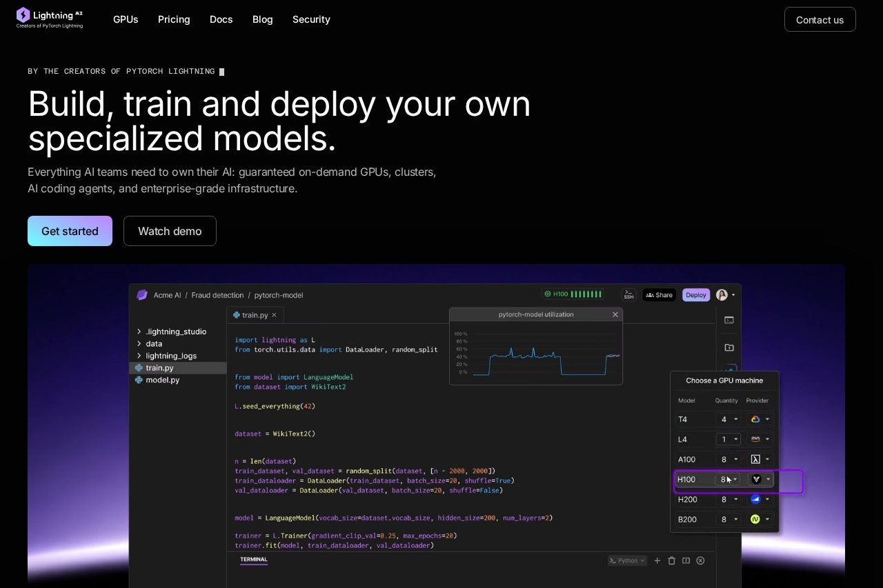Open the H100 quantity dropdown
The image size is (883, 588).
click(x=728, y=479)
